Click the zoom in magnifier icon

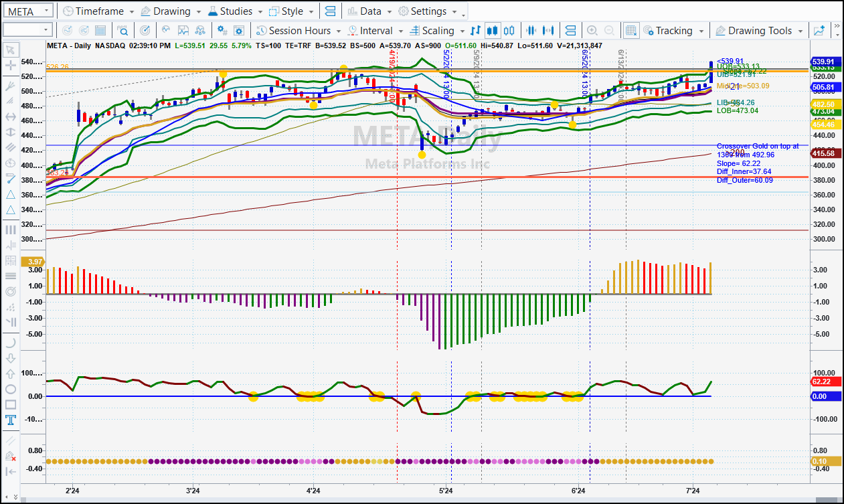coord(592,30)
